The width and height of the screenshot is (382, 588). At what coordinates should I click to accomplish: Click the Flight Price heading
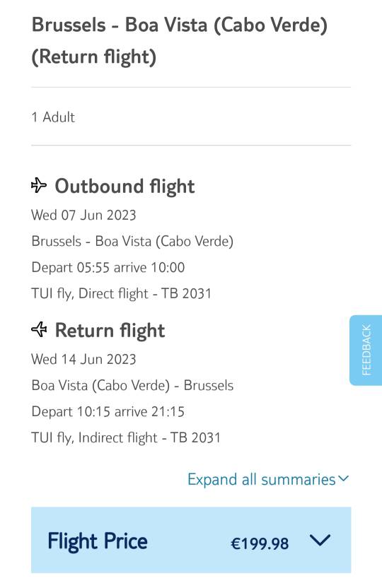[x=98, y=541]
